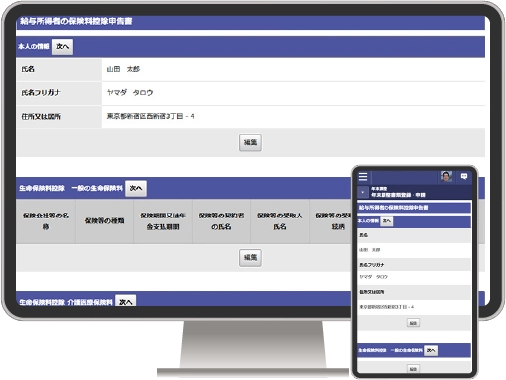This screenshot has width=506, height=380.
Task: Expand the 年末調整 dropdown arrow on phone
Action: (x=363, y=192)
